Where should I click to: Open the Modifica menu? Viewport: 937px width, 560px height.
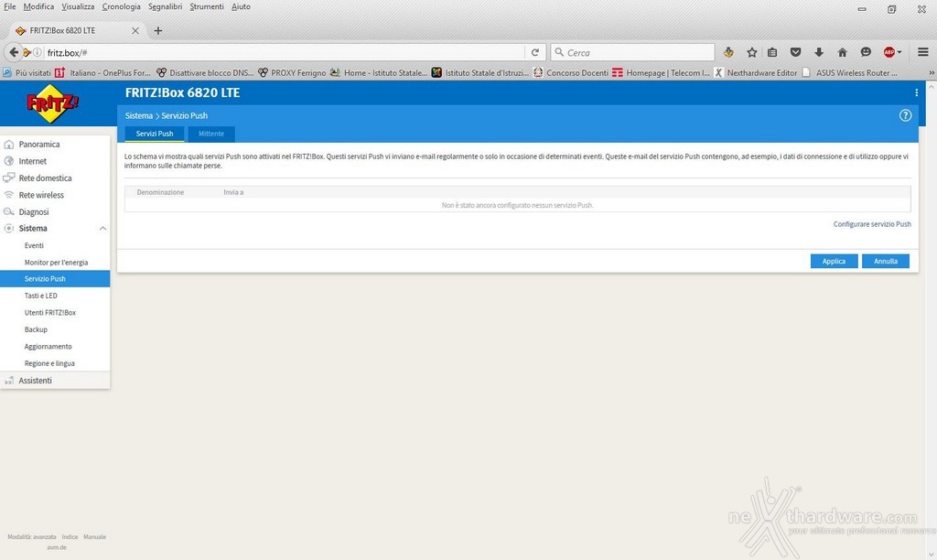tap(38, 6)
